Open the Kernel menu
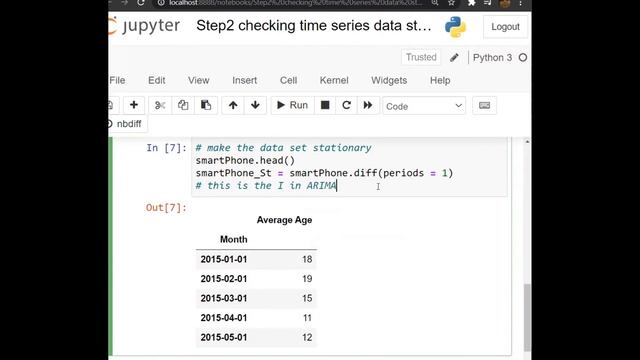 coord(334,80)
